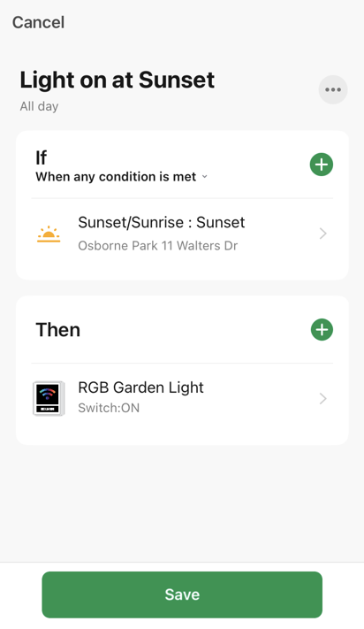
Task: Click the orange sunset icon
Action: pos(49,234)
